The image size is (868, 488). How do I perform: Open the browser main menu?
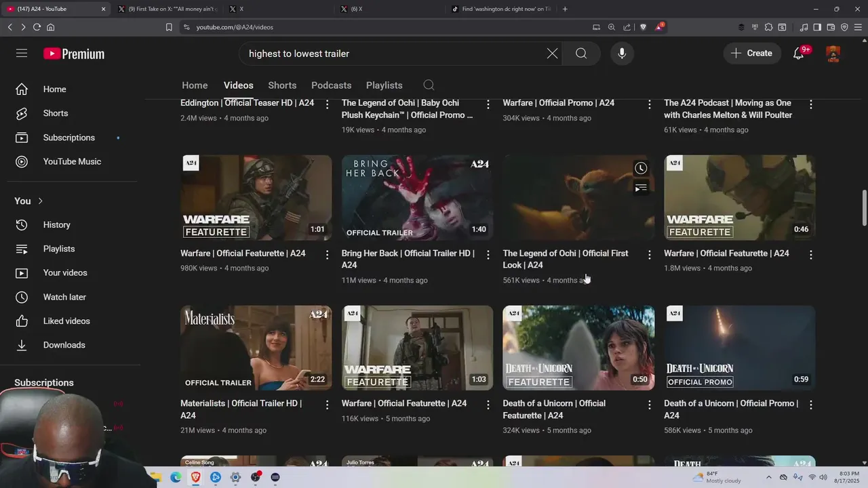click(858, 27)
